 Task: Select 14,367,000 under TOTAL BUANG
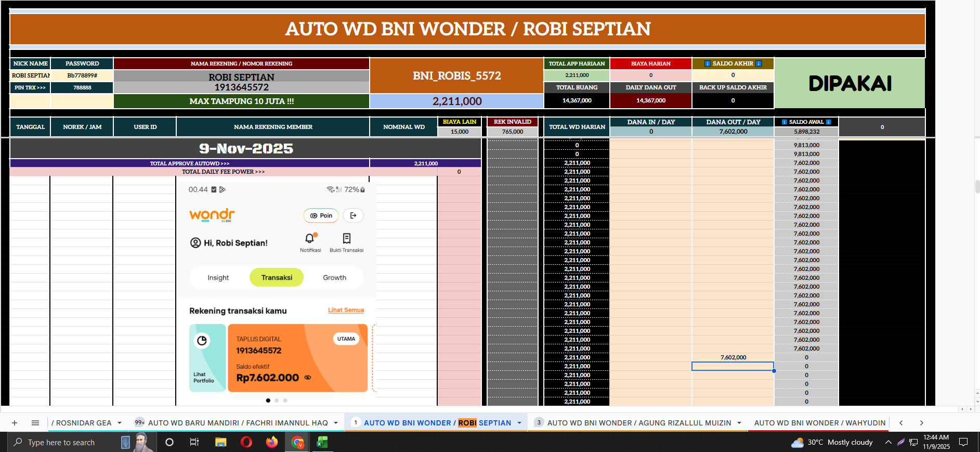point(577,100)
